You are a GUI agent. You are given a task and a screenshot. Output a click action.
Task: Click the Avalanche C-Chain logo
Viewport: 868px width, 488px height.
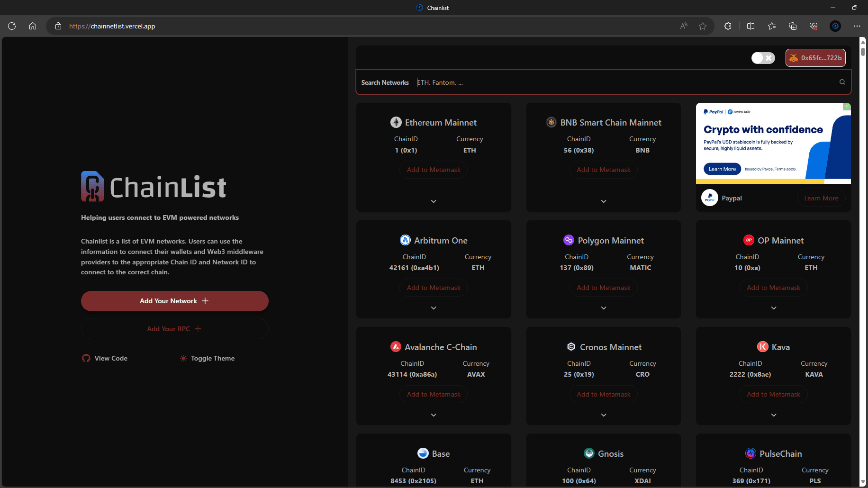[x=396, y=347]
